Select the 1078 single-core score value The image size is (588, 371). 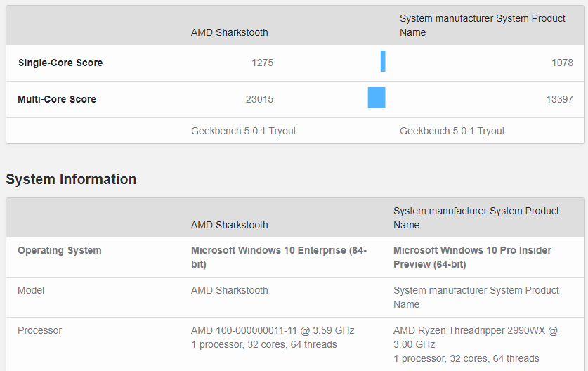coord(562,63)
